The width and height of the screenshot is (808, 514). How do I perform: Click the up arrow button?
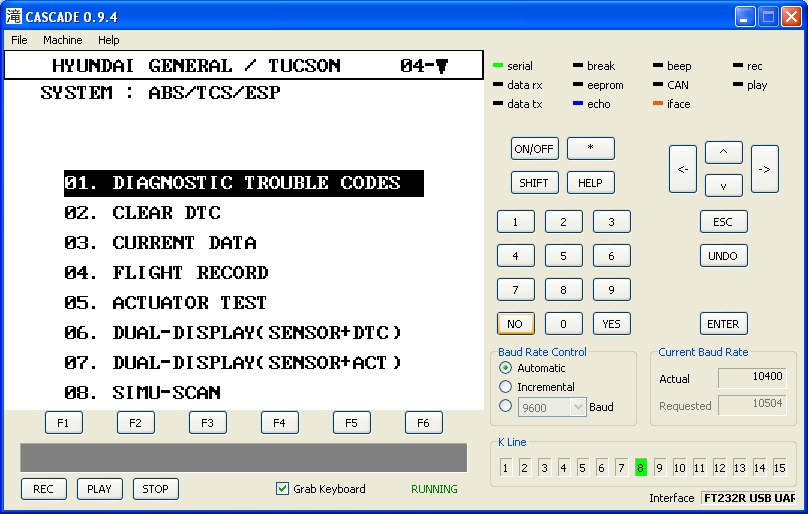[x=723, y=152]
